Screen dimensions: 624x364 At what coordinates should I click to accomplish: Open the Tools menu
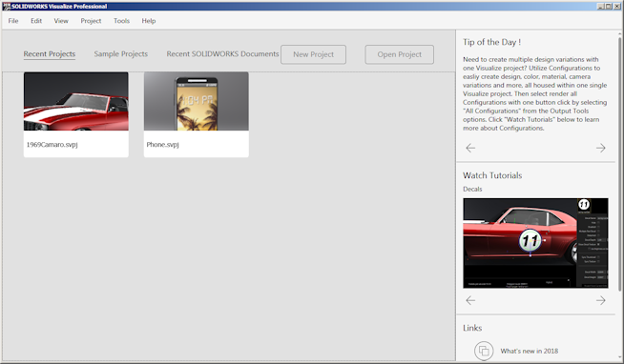click(x=121, y=21)
